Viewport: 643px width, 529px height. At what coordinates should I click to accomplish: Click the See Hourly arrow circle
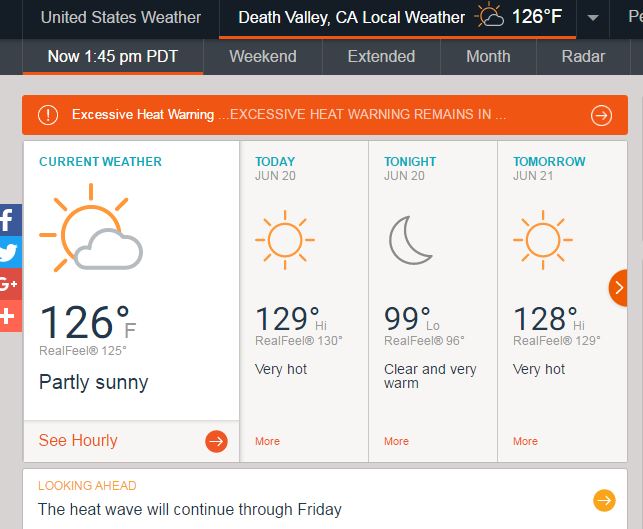(216, 441)
